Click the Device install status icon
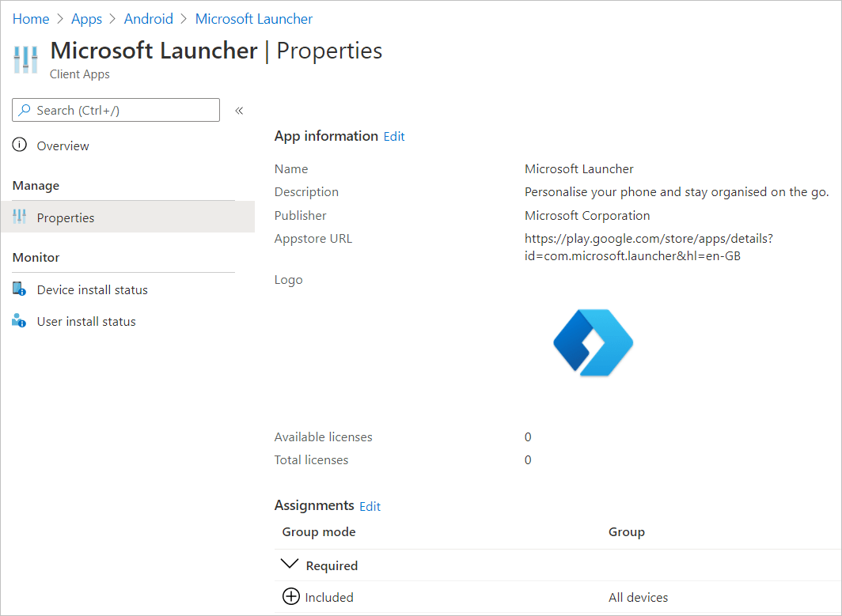The image size is (842, 616). pos(19,289)
